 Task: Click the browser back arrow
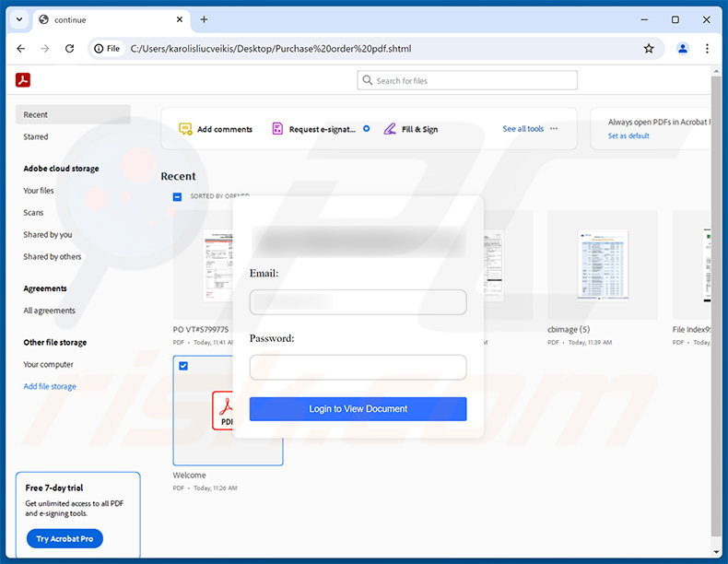tap(20, 49)
